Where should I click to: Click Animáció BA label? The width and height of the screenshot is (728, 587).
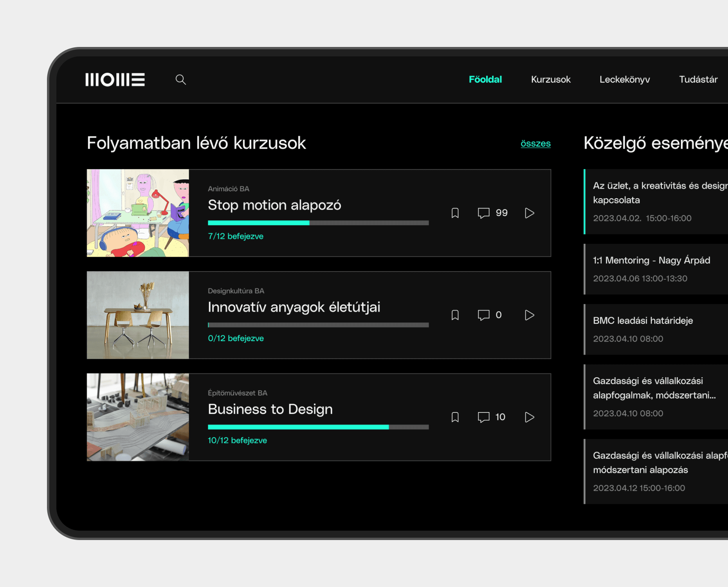(229, 189)
